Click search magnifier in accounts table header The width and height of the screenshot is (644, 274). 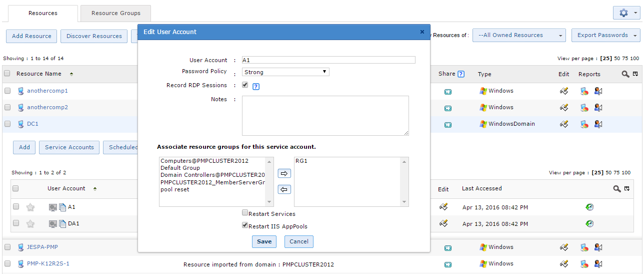click(616, 189)
